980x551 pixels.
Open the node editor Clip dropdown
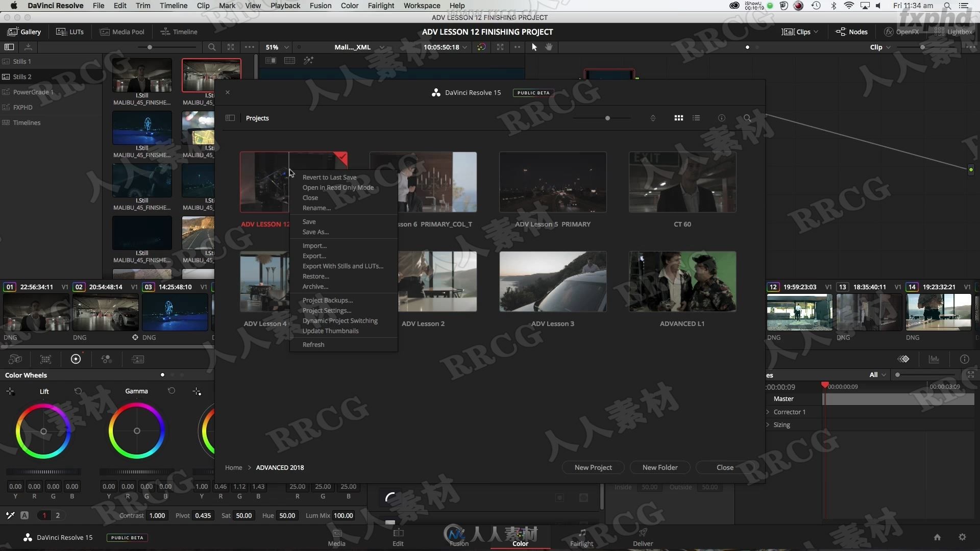[880, 47]
